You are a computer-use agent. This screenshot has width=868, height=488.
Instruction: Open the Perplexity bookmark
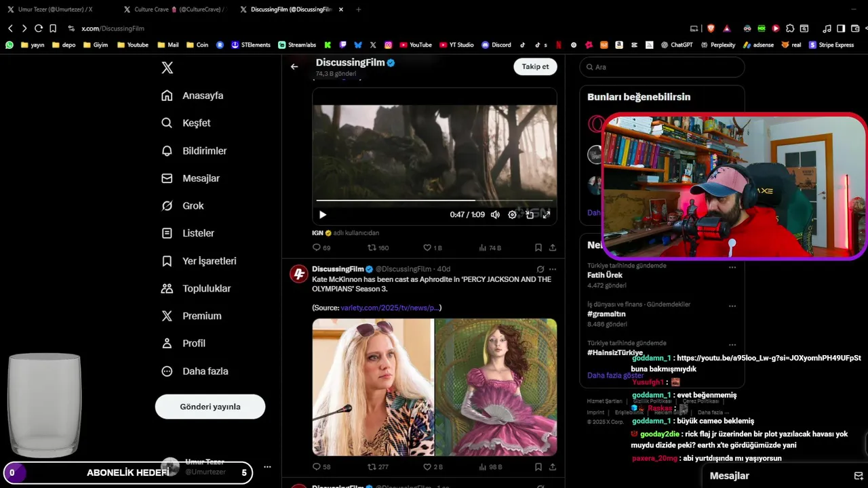[717, 45]
